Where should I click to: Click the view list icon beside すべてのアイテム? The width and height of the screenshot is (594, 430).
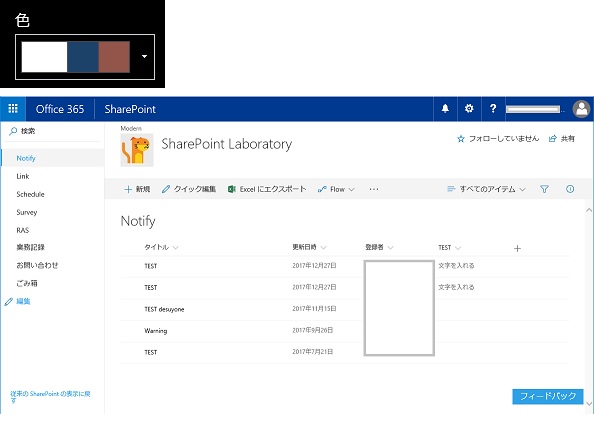451,189
